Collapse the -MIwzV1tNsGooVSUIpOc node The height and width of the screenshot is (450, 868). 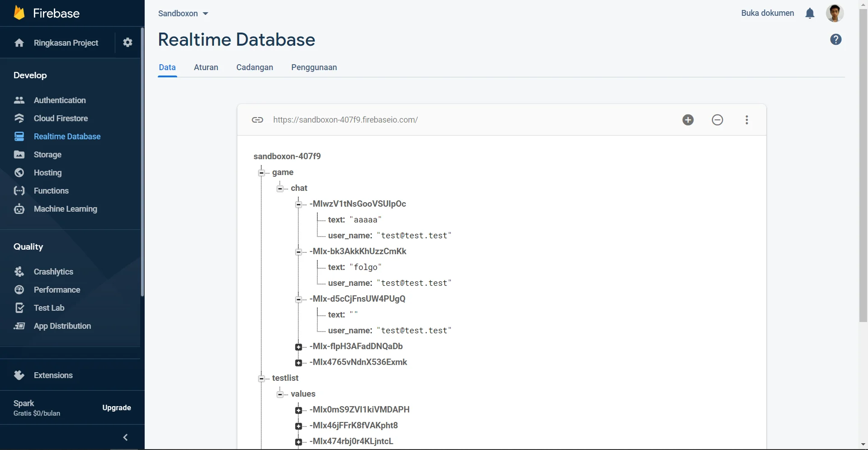tap(298, 204)
